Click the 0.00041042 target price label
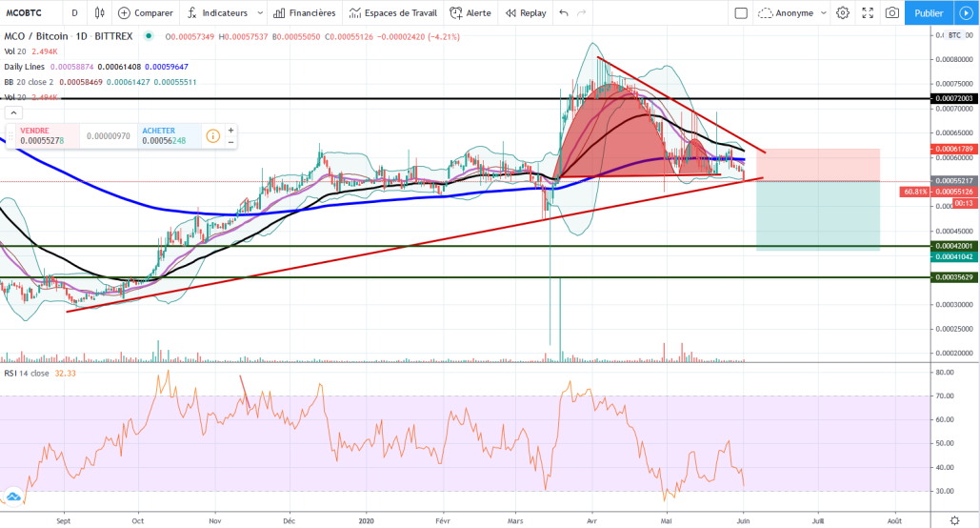 tap(954, 256)
